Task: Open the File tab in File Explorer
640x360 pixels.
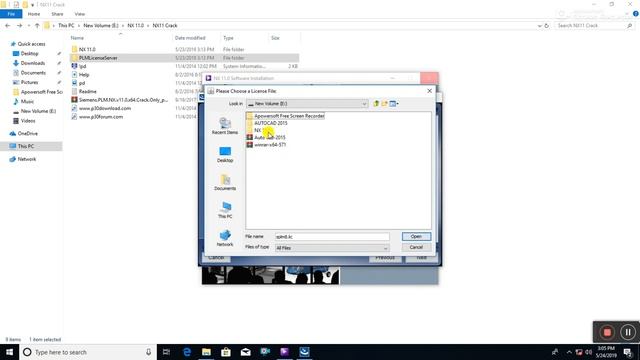Action: coord(11,14)
